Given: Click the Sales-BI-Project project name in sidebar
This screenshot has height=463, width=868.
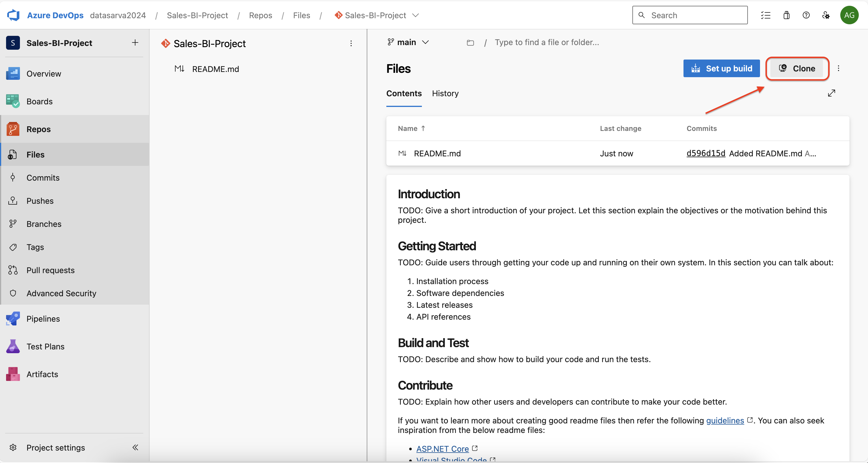Looking at the screenshot, I should pyautogui.click(x=59, y=43).
